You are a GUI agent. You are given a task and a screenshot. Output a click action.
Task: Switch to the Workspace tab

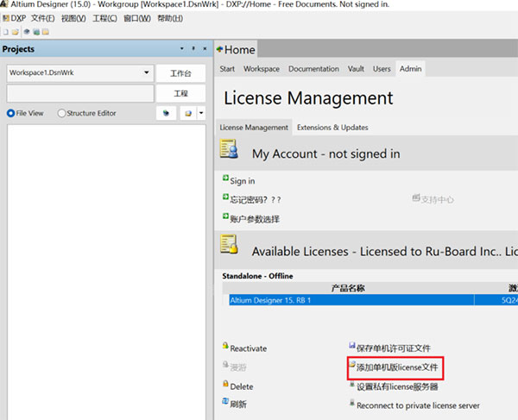point(262,69)
